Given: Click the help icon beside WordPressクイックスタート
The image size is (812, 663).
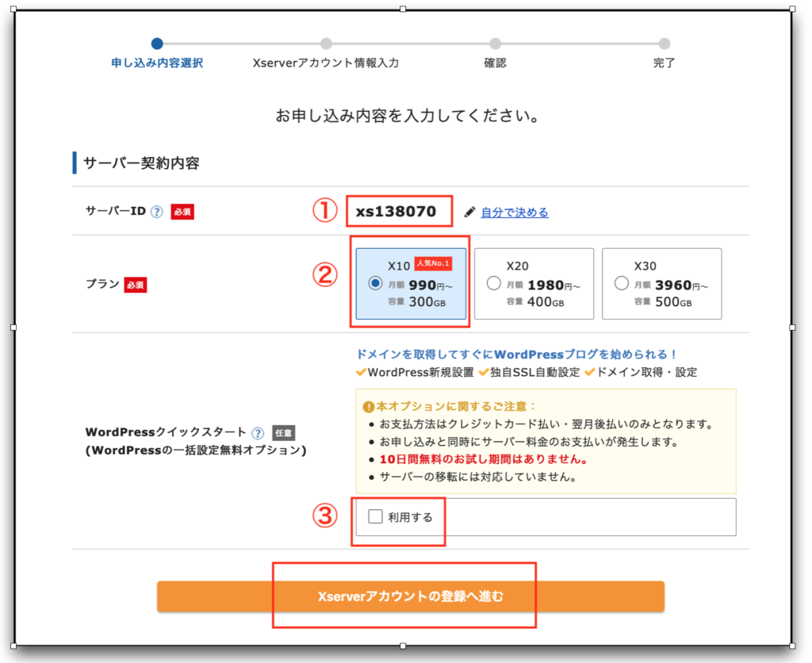Looking at the screenshot, I should pyautogui.click(x=258, y=433).
